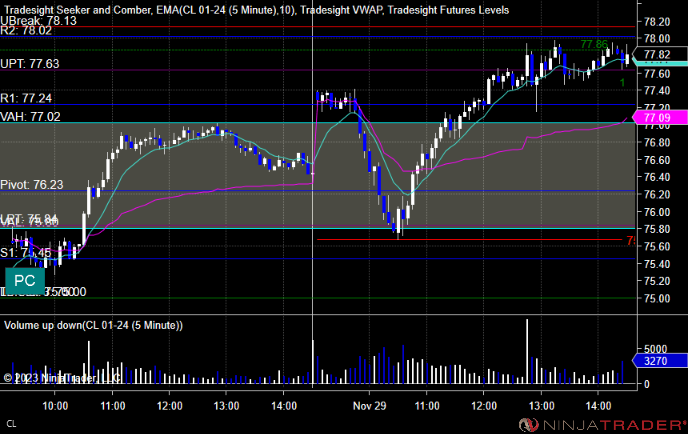This screenshot has height=434, width=688.
Task: Click the 0 volume axis label
Action: (646, 384)
